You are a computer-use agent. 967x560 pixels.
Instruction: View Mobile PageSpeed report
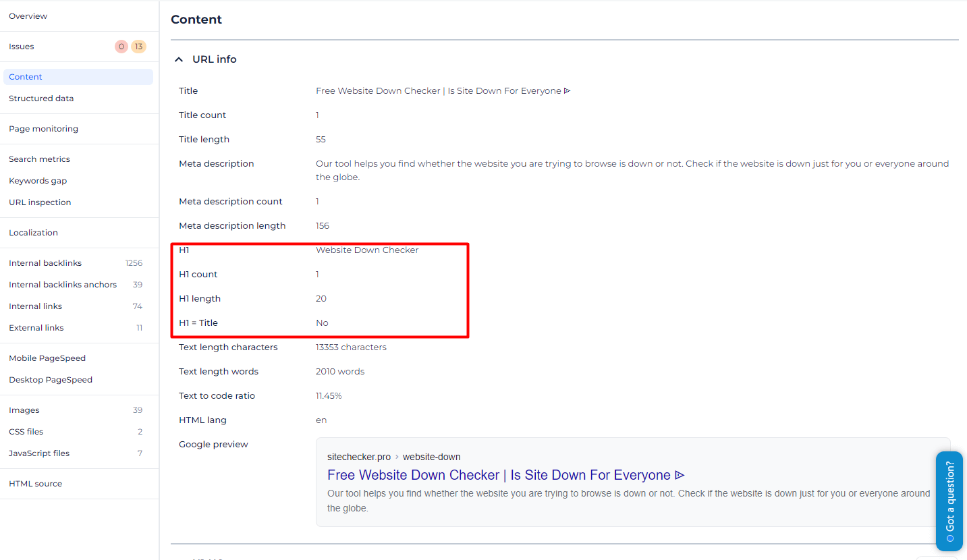[47, 358]
